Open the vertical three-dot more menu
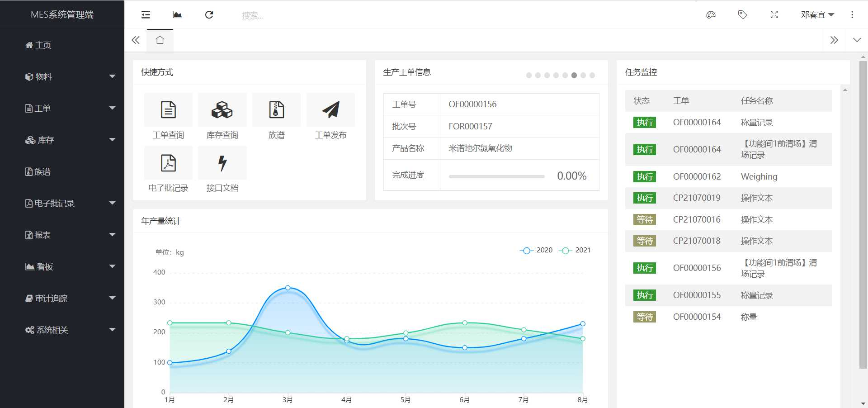Screen dimensions: 868x408 tap(852, 15)
